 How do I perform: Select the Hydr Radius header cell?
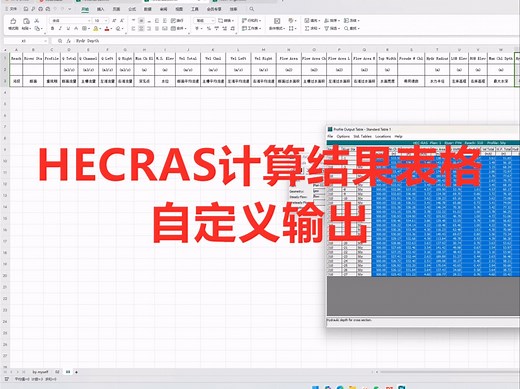[437, 58]
